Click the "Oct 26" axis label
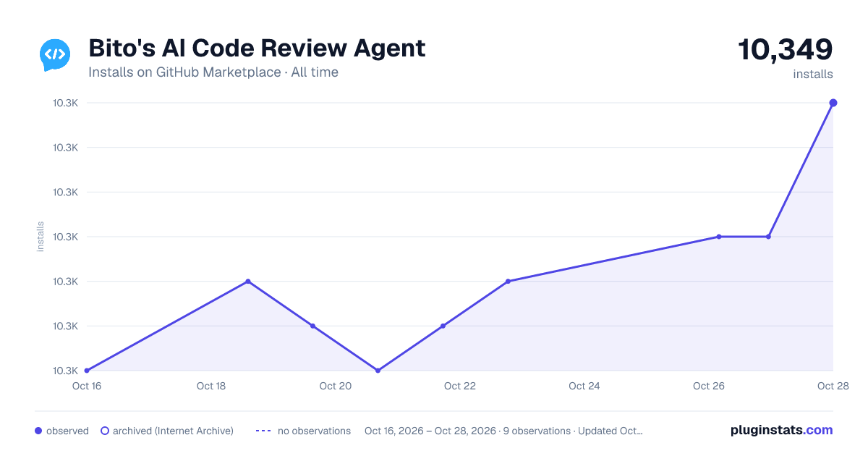The width and height of the screenshot is (868, 456). pos(709,386)
